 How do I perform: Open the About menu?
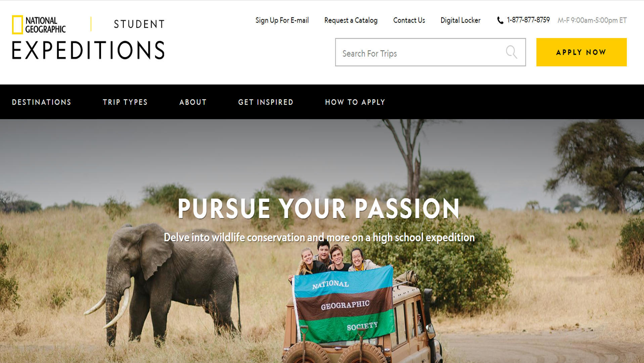[x=193, y=102]
